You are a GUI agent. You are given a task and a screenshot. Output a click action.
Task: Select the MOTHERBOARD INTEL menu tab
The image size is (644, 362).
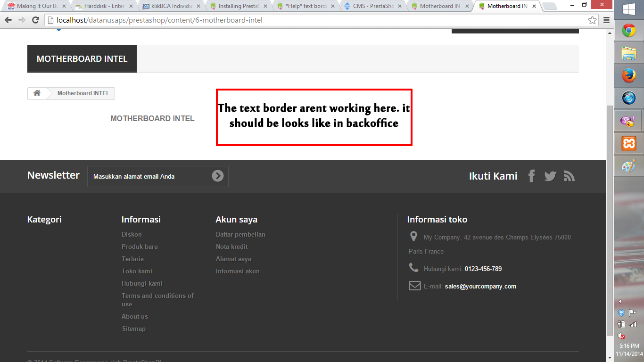(82, 59)
